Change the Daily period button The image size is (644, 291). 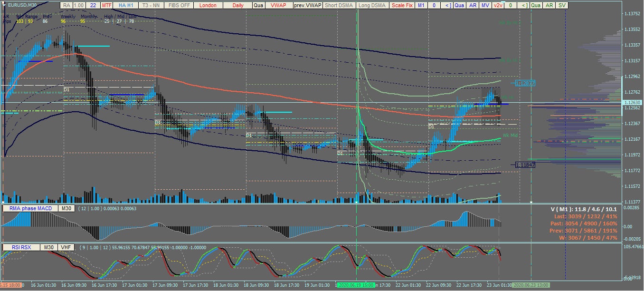click(x=238, y=5)
